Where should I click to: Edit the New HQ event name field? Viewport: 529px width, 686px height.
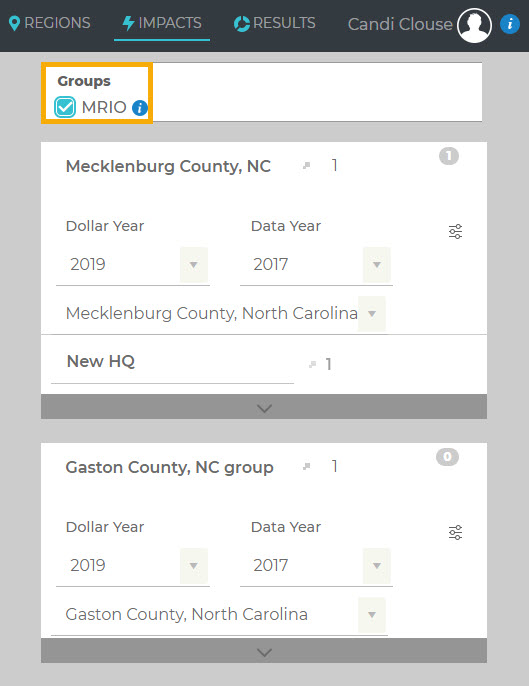click(x=172, y=362)
